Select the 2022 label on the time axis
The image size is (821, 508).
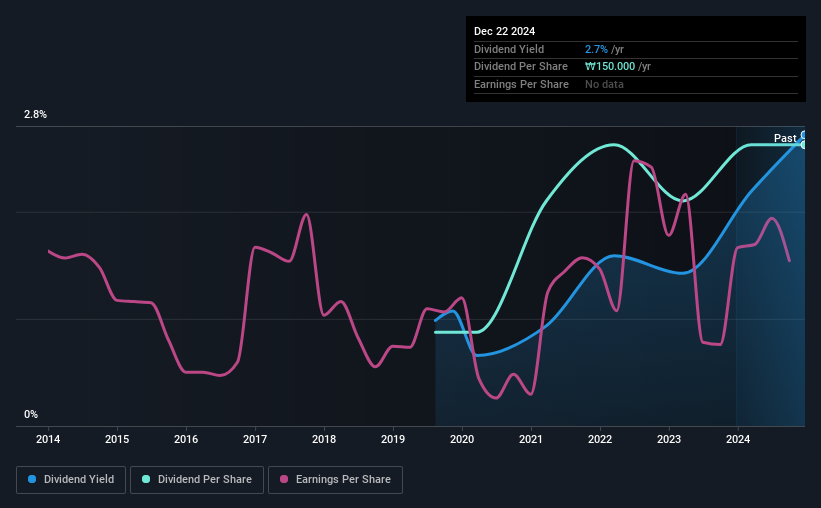600,439
